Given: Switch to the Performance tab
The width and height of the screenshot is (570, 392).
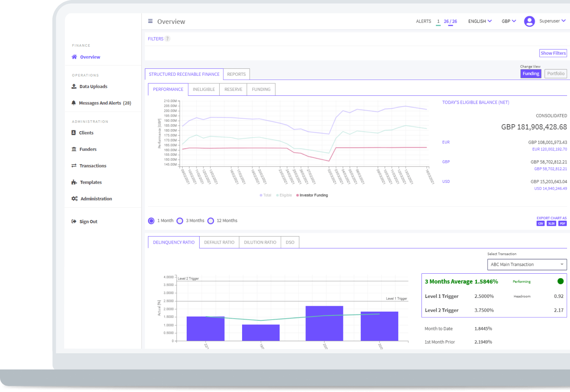Looking at the screenshot, I should pos(168,89).
